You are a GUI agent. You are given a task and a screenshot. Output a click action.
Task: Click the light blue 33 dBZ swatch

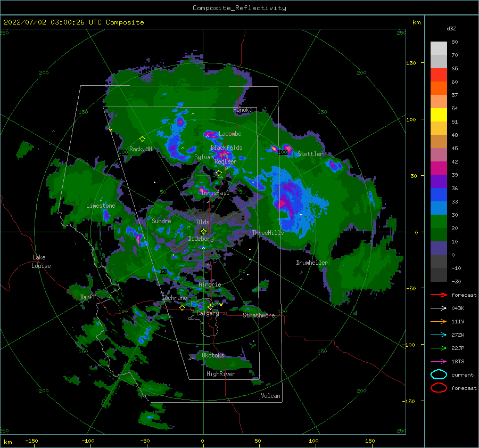click(x=439, y=208)
